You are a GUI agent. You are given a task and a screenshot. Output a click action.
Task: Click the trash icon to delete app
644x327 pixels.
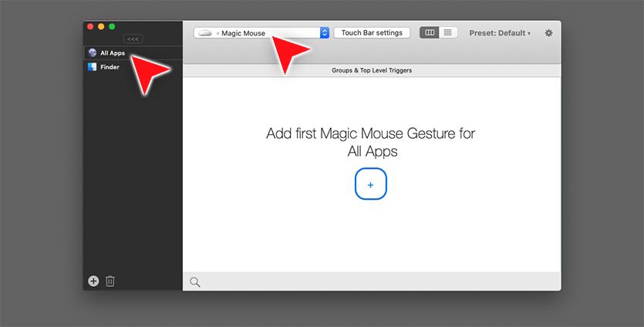tap(110, 281)
